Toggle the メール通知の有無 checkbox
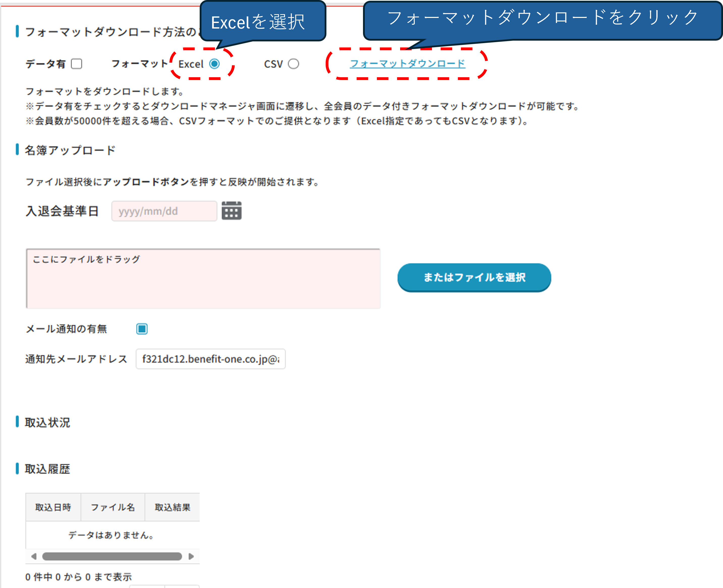 pos(142,329)
